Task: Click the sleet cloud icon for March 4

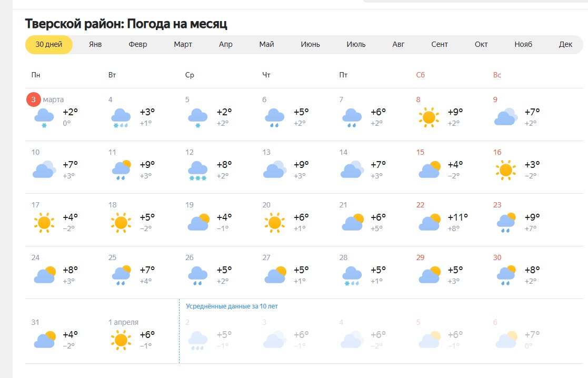Action: pyautogui.click(x=121, y=117)
